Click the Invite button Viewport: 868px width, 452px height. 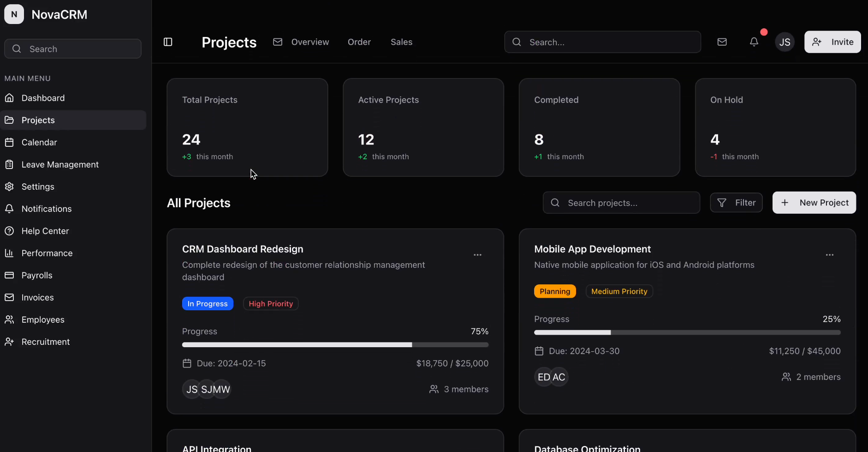832,42
